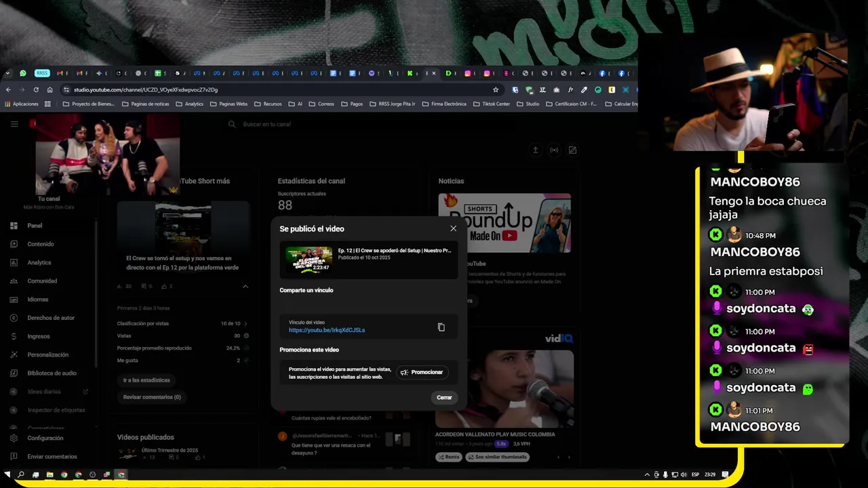Click the go live broadcast icon
Image resolution: width=868 pixels, height=488 pixels.
coord(554,150)
